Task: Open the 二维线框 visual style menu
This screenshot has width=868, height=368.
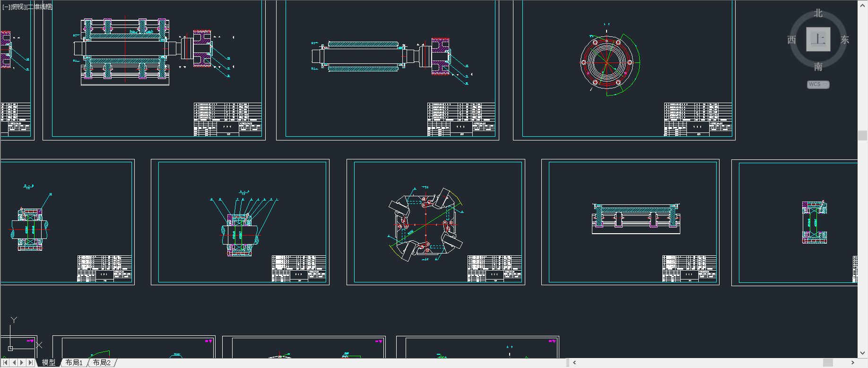Action: [x=40, y=7]
